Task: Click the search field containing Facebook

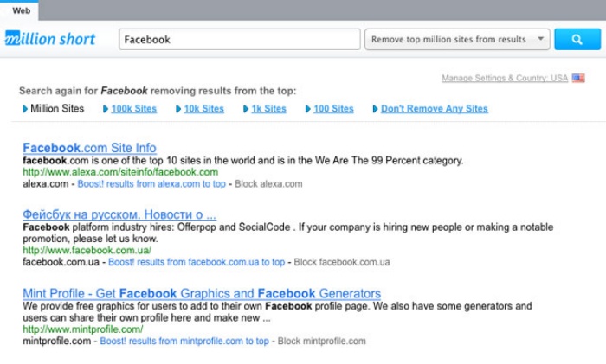Action: [x=240, y=40]
